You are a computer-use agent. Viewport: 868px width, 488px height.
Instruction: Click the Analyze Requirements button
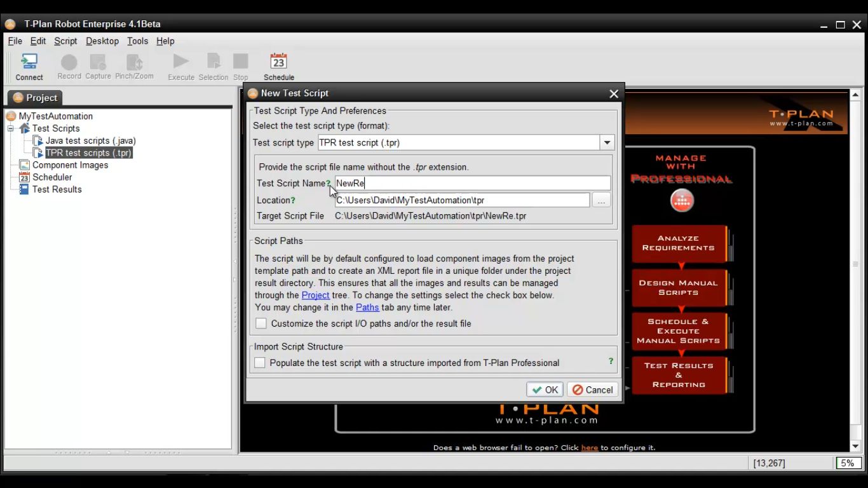pyautogui.click(x=679, y=243)
